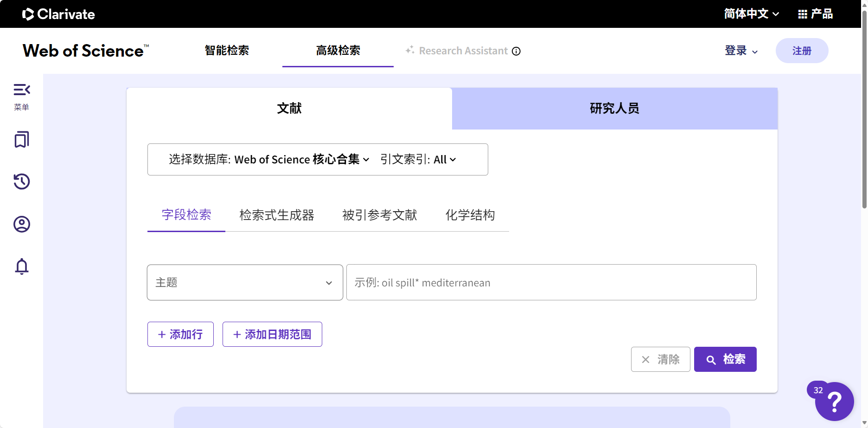Switch to the 研究人员 tab
The width and height of the screenshot is (868, 428).
[614, 109]
